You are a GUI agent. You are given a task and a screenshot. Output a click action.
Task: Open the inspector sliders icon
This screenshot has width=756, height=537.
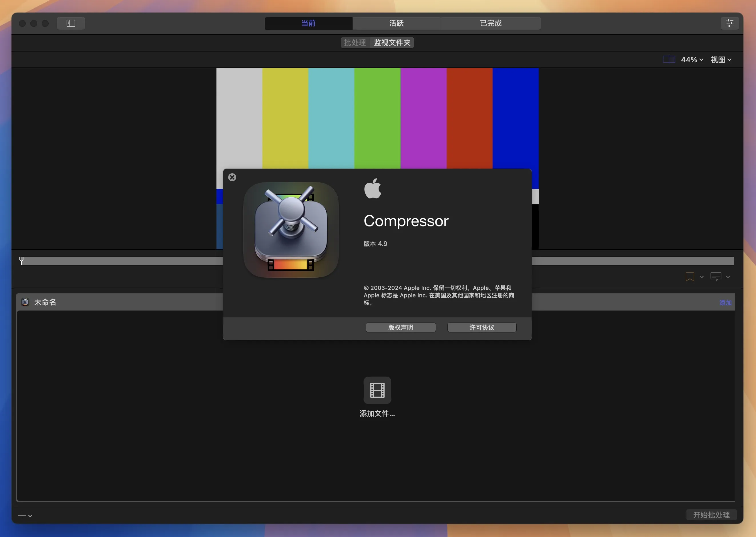[x=730, y=23]
